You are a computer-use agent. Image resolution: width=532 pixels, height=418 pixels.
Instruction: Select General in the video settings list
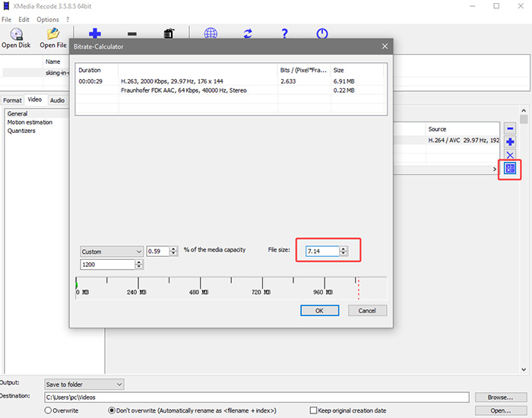pos(17,114)
